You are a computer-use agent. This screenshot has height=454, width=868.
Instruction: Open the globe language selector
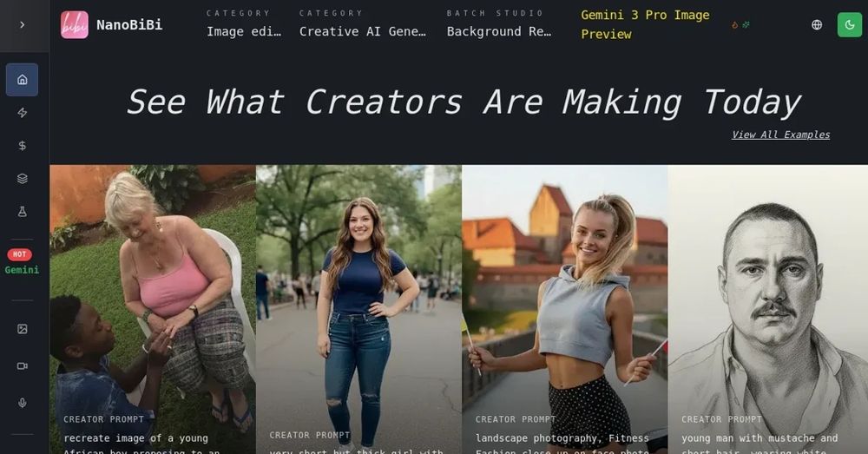pyautogui.click(x=817, y=24)
